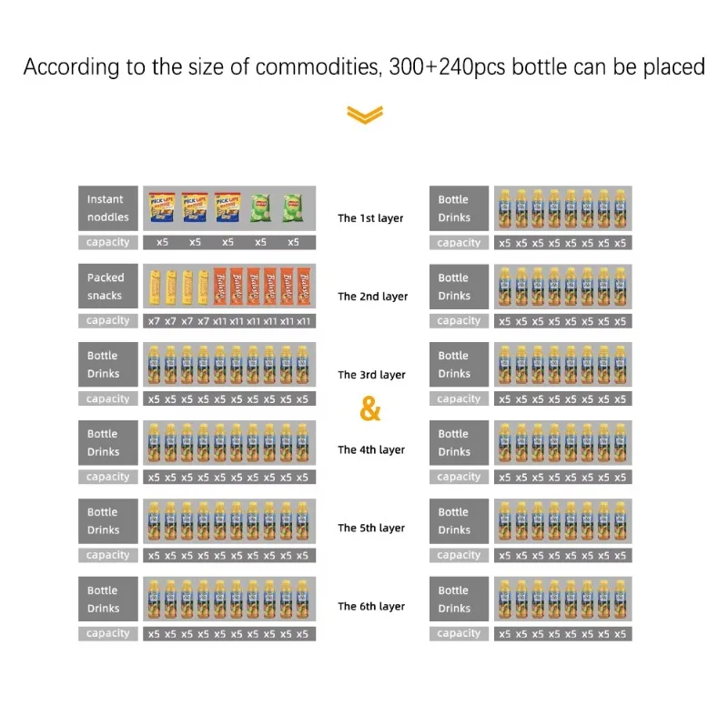Select the Packed snacks label box
This screenshot has width=728, height=726.
[108, 286]
